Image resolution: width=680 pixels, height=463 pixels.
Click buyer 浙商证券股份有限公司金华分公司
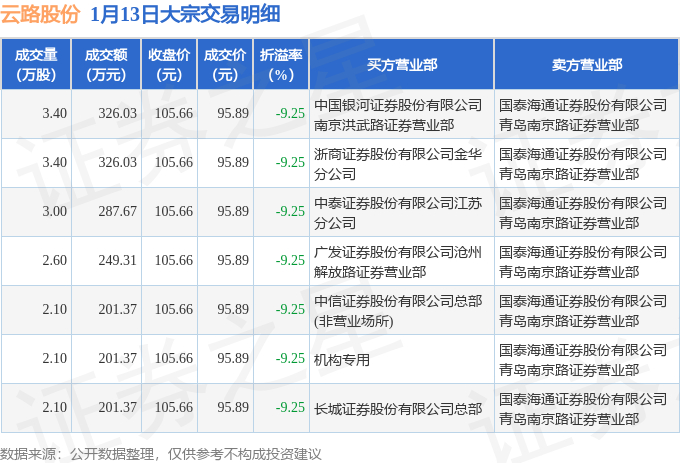tap(398, 164)
